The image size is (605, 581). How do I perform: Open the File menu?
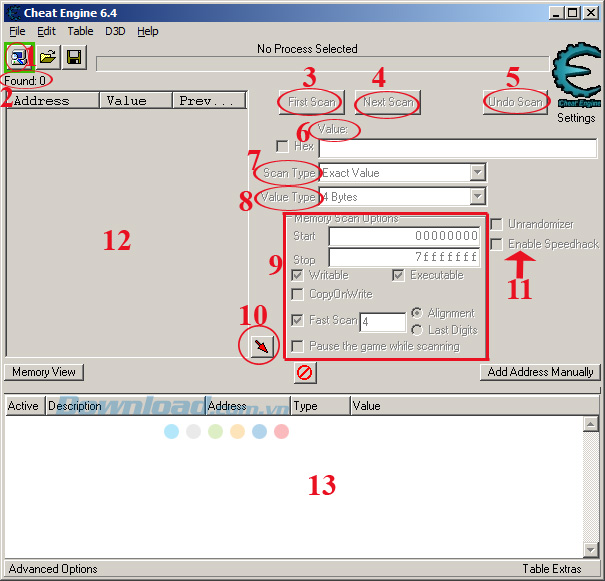17,31
